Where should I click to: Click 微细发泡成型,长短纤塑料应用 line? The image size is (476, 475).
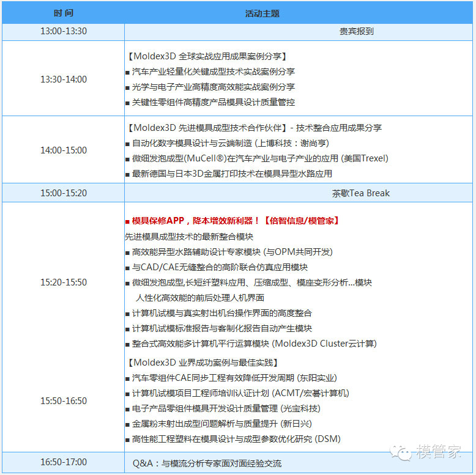pos(248,282)
